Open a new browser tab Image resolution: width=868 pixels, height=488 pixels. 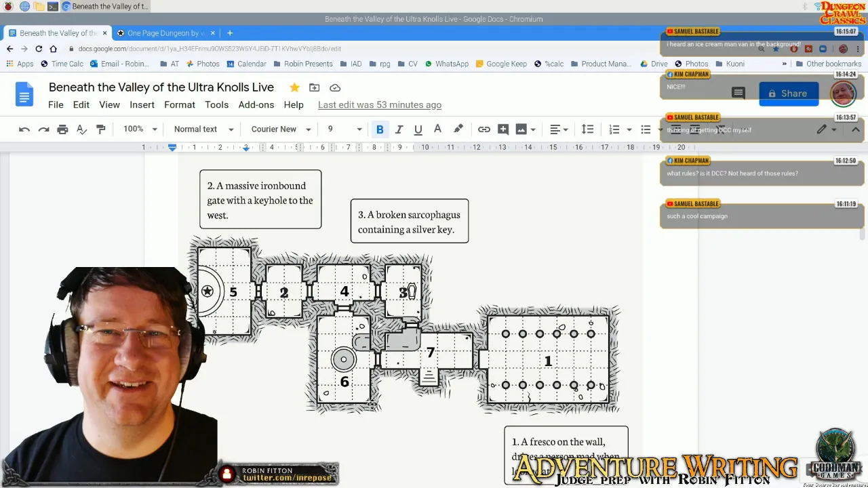pyautogui.click(x=230, y=33)
